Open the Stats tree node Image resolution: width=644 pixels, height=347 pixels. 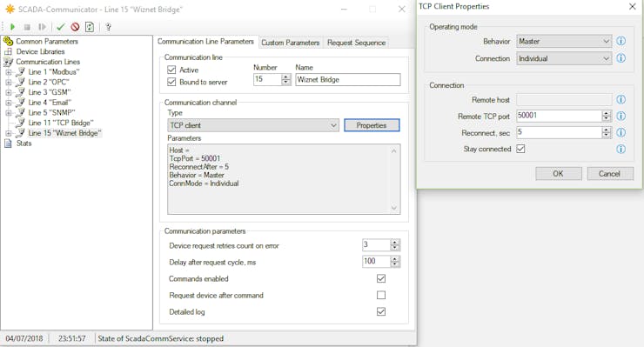[23, 143]
